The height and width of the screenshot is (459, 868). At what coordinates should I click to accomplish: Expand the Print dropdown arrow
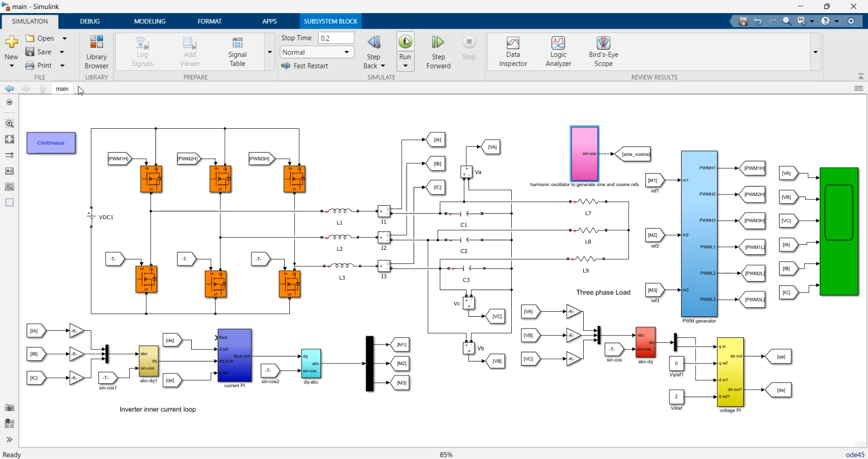62,65
